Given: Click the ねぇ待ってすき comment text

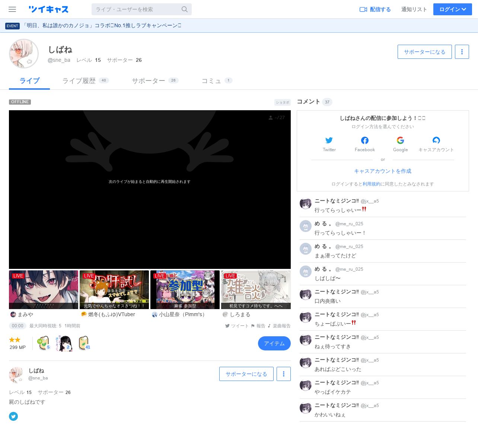Looking at the screenshot, I should (x=333, y=346).
